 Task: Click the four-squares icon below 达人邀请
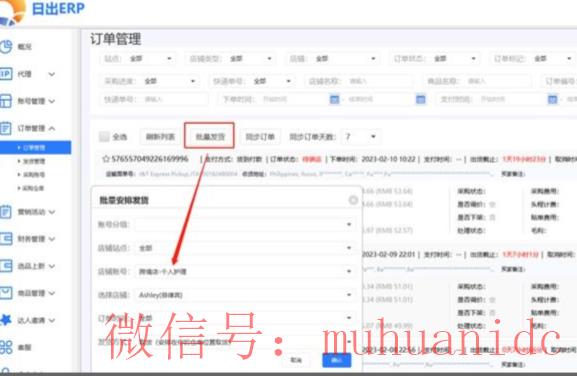coord(6,347)
